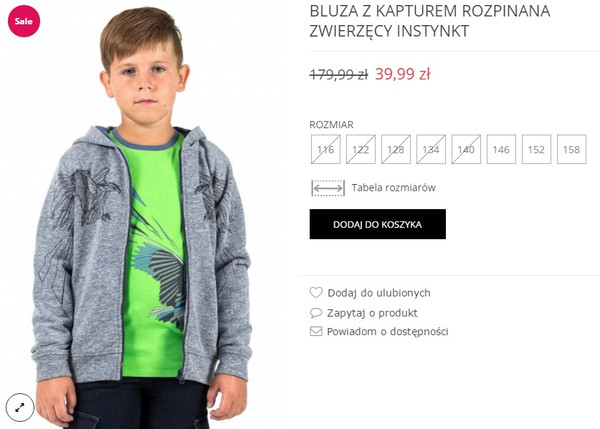Add product with Dodaj do koszyka
600x429 pixels.
point(378,224)
